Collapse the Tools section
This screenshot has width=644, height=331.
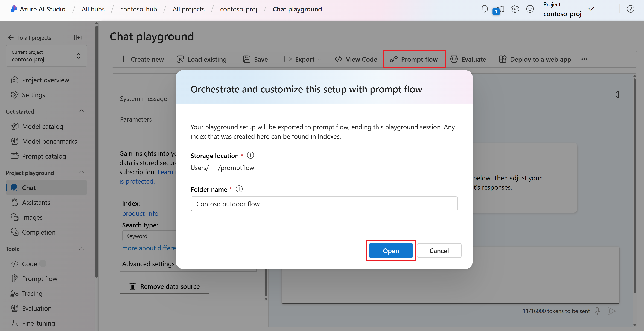81,248
